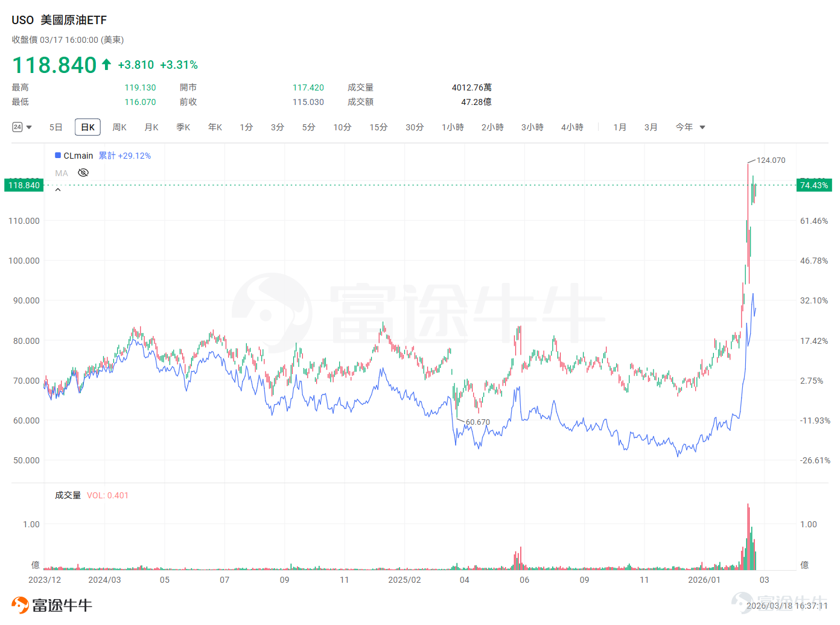The height and width of the screenshot is (625, 840).
Task: Open the dropdown arrow beside the 24 icon
Action: (x=29, y=127)
